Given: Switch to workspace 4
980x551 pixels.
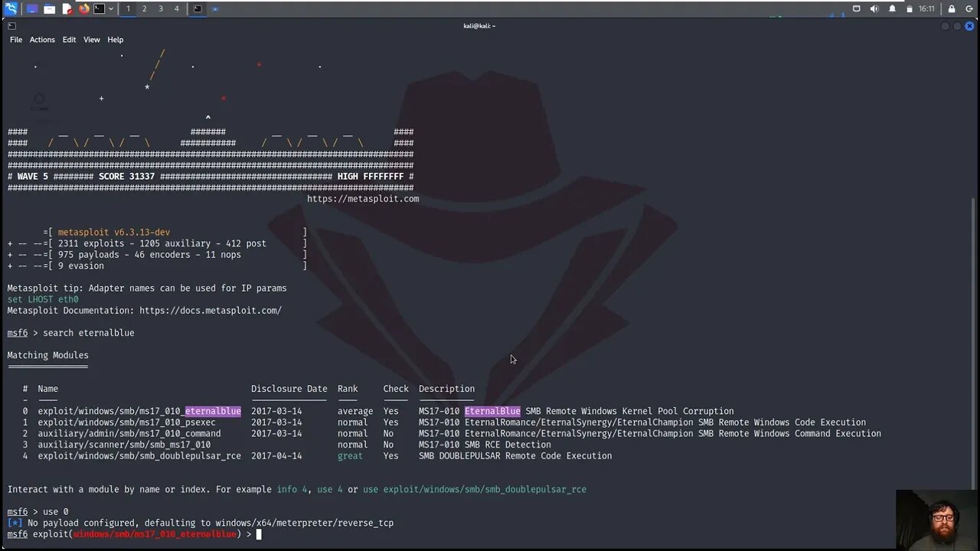Looking at the screenshot, I should (x=176, y=8).
